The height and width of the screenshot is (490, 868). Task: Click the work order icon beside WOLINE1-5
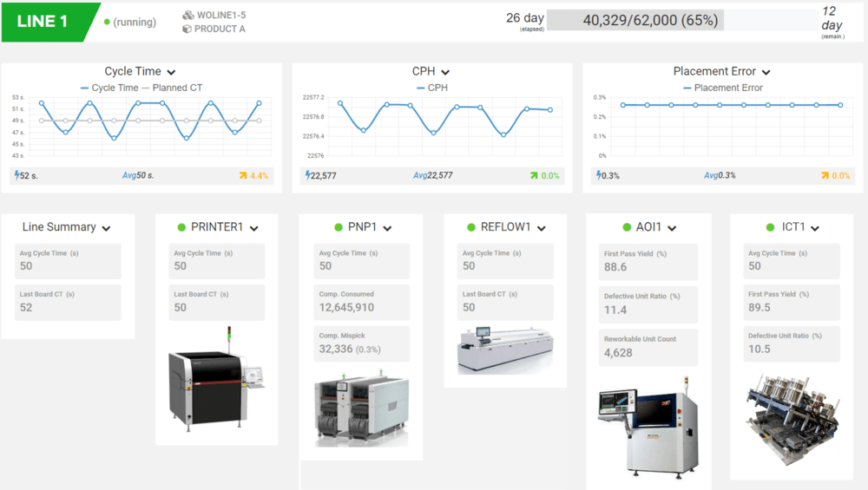[x=188, y=15]
